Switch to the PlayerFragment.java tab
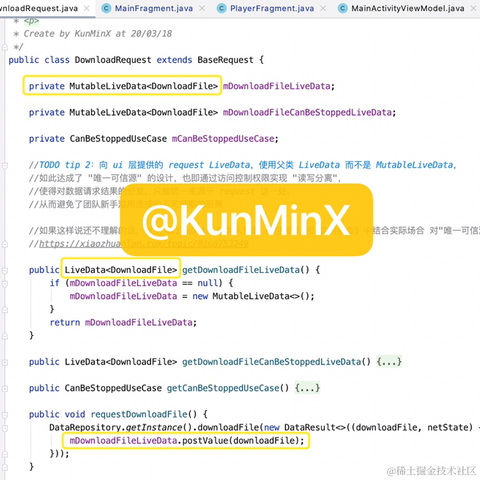 pos(272,8)
